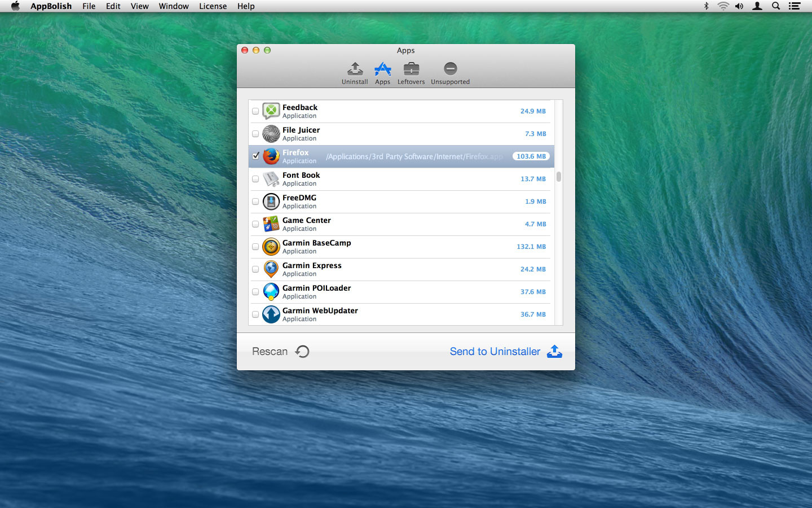Click the Firefox application path text
The height and width of the screenshot is (508, 812).
pos(414,156)
